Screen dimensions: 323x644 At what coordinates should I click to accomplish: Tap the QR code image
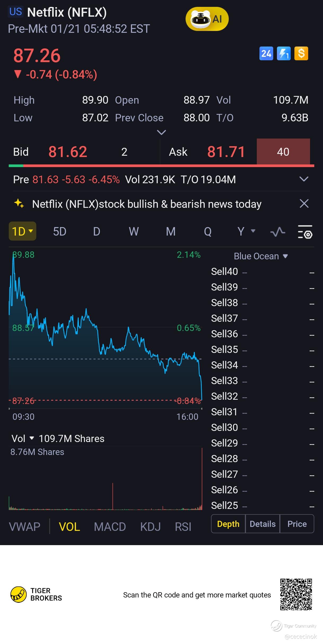click(296, 595)
